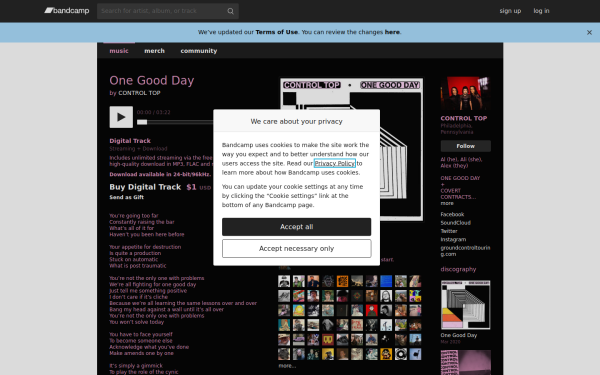Click "Download available in 24-bit/96kHz." text

pyautogui.click(x=160, y=174)
